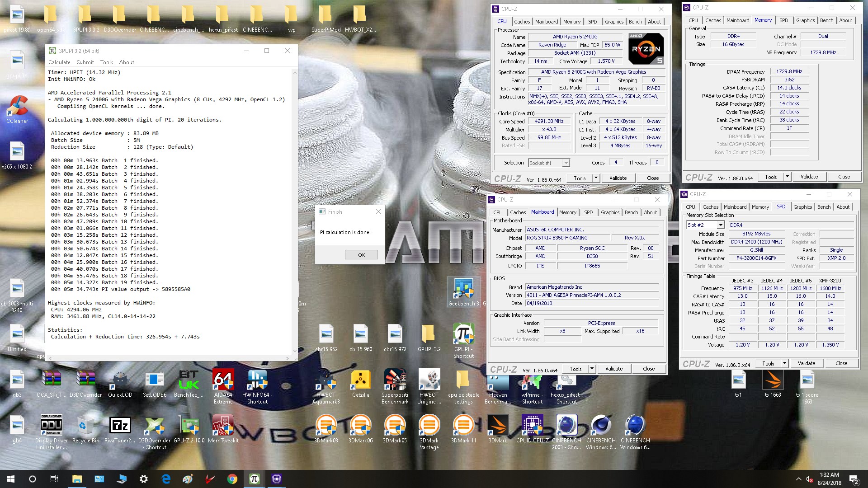Click the GPUPI horizontal scrollbar
The height and width of the screenshot is (488, 868).
168,358
